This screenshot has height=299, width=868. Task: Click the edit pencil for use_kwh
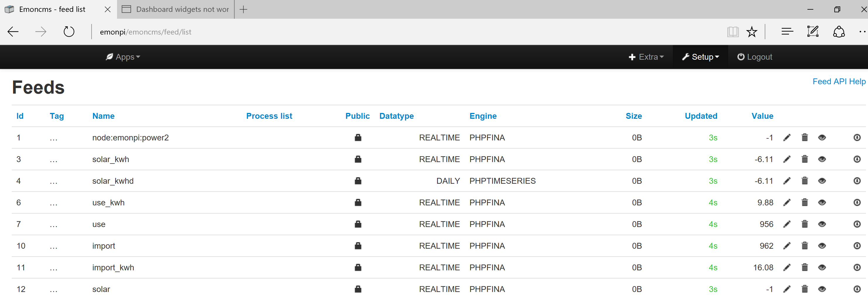point(787,202)
